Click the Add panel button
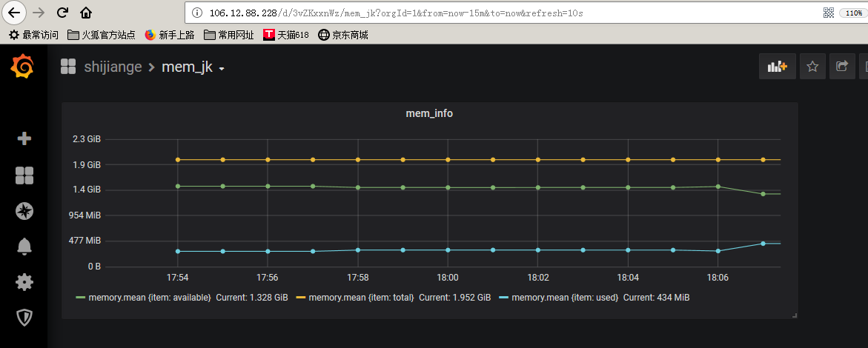This screenshot has width=868, height=348. tap(778, 67)
